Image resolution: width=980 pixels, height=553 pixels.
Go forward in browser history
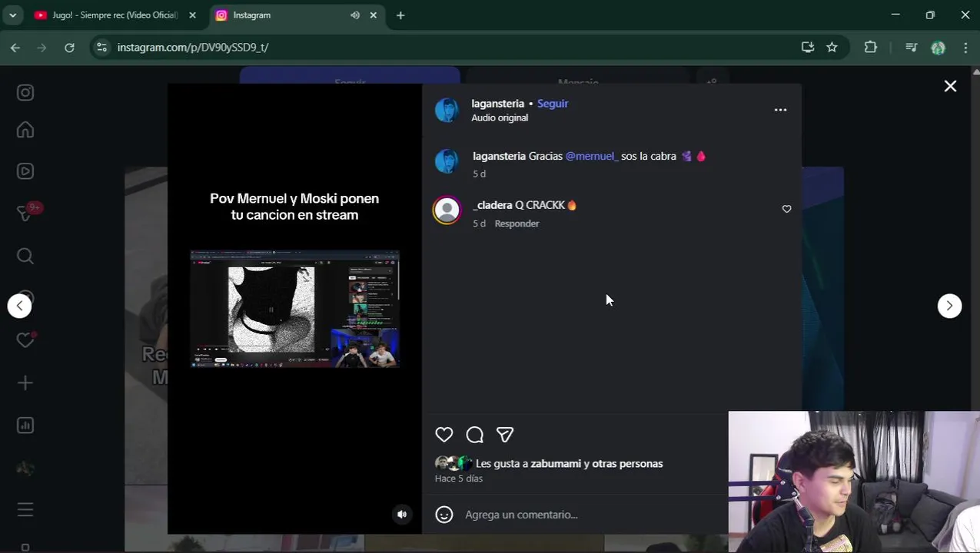[42, 48]
